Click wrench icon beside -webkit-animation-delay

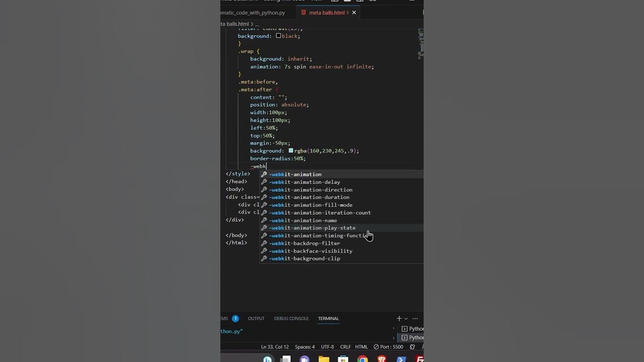264,182
